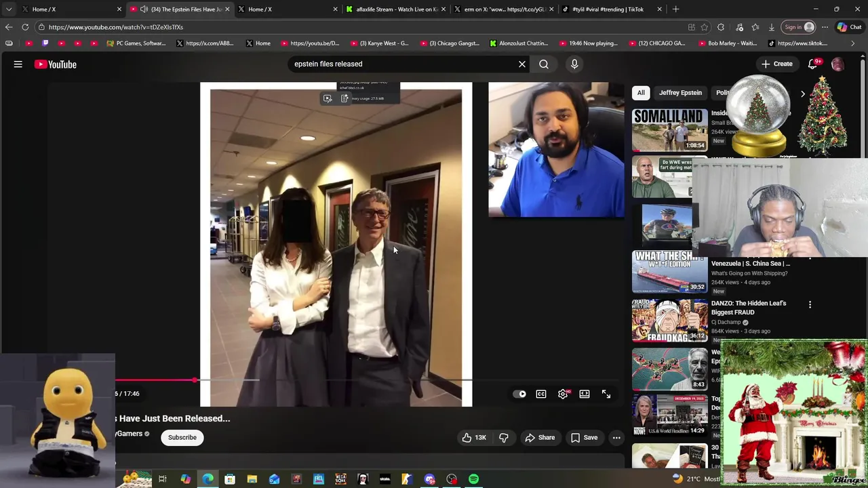Open PC Games, Software bookmark
The height and width of the screenshot is (488, 868).
click(x=136, y=43)
